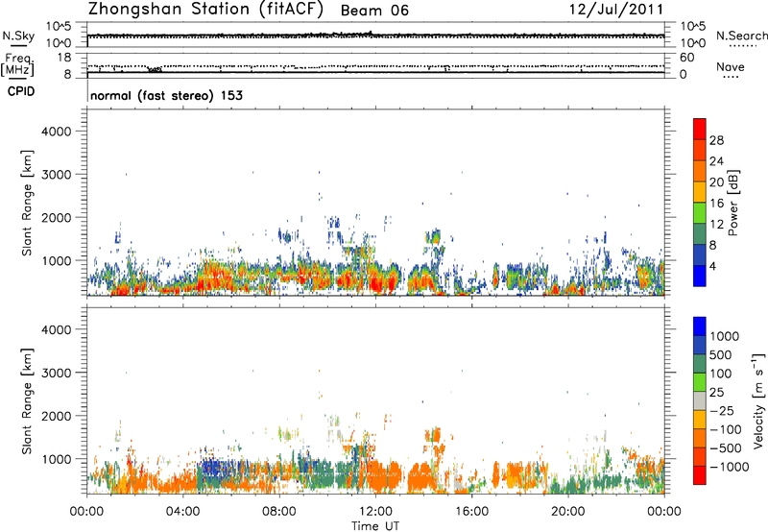
Task: Click the 28 label on power colorbar
Action: (716, 140)
